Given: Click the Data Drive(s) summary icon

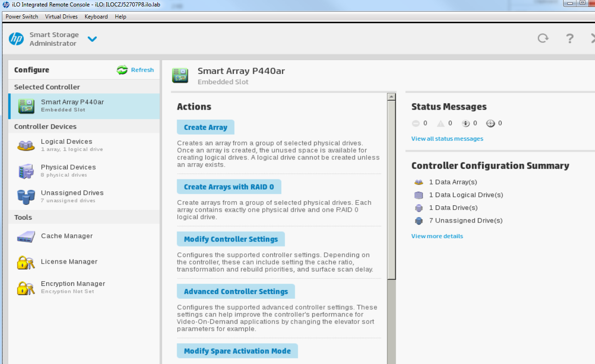Looking at the screenshot, I should pos(419,208).
